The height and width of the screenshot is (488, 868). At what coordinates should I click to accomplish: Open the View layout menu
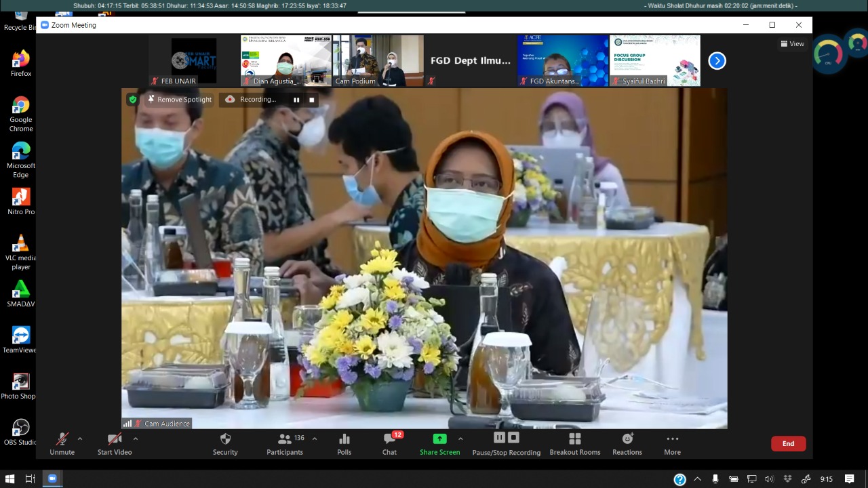point(792,44)
